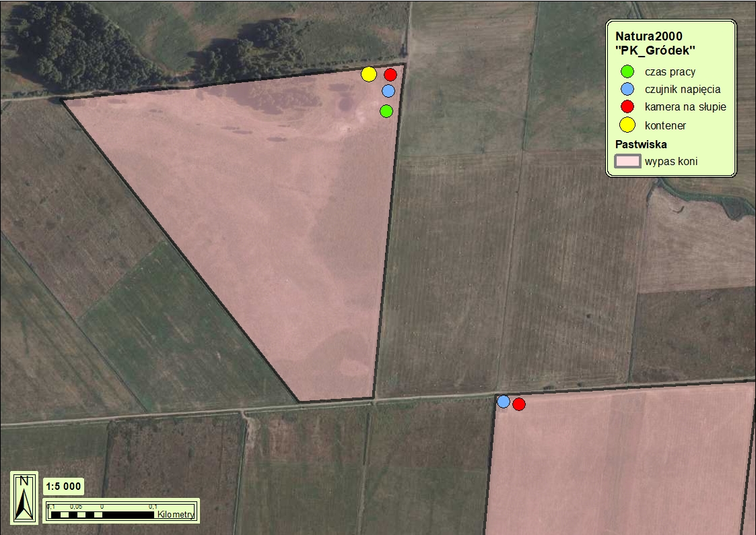Viewport: 756px width, 535px height.
Task: Click the 'Pastwiska' legend heading
Action: point(641,144)
